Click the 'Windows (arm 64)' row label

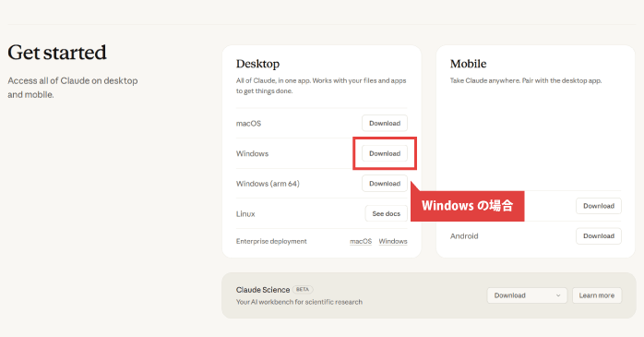[x=268, y=184]
